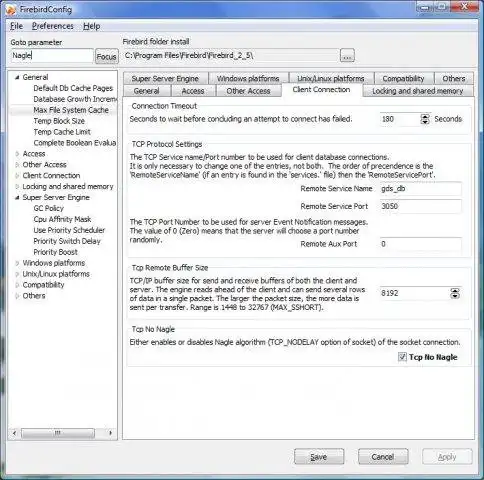Image resolution: width=484 pixels, height=480 pixels.
Task: Switch to Locking and shared memory tab
Action: pyautogui.click(x=418, y=91)
